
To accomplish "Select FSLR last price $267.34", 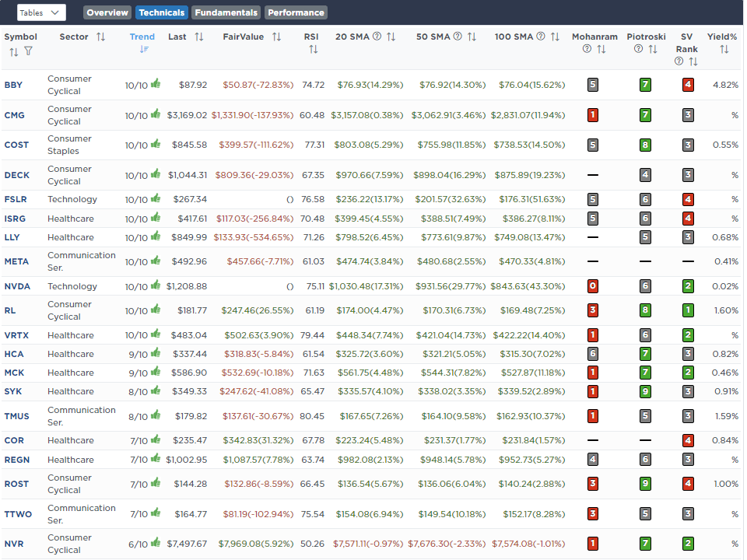I will (x=190, y=199).
